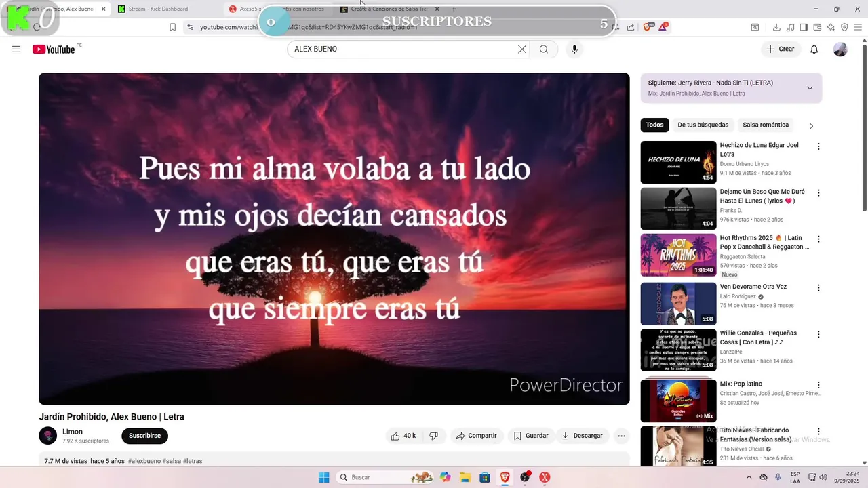
Task: Click the video player area
Action: pyautogui.click(x=334, y=239)
